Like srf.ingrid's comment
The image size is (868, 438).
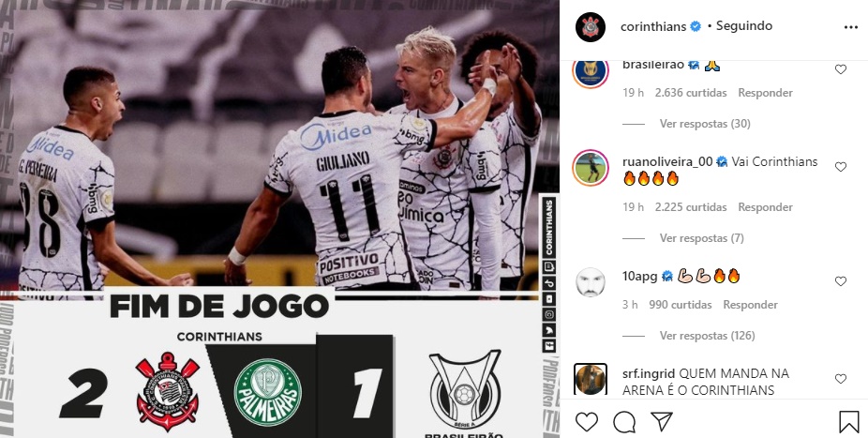pos(840,379)
